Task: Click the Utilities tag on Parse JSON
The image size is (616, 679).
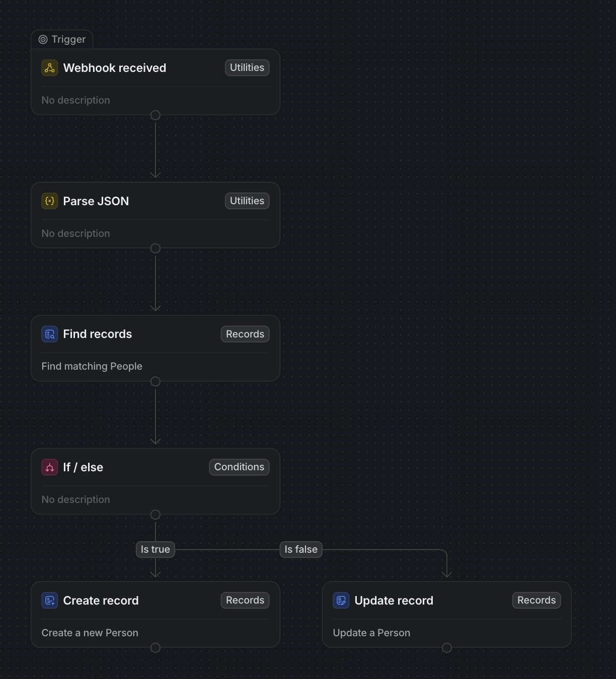Action: pos(247,201)
